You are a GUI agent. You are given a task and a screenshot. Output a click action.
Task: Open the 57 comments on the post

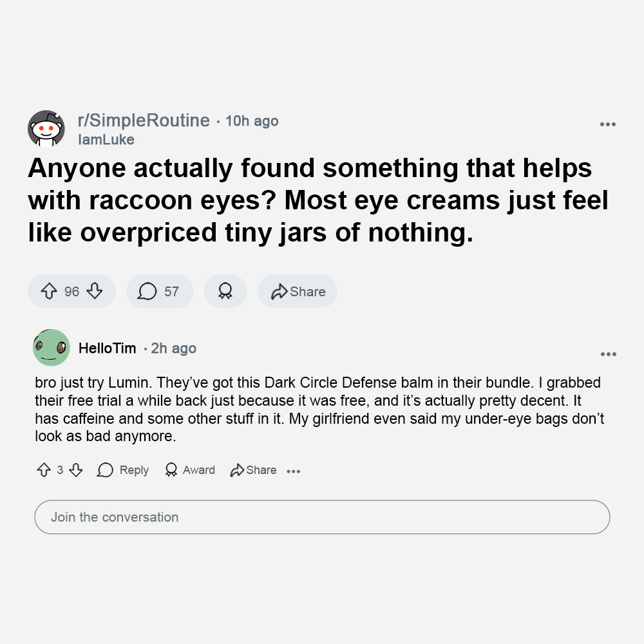159,291
